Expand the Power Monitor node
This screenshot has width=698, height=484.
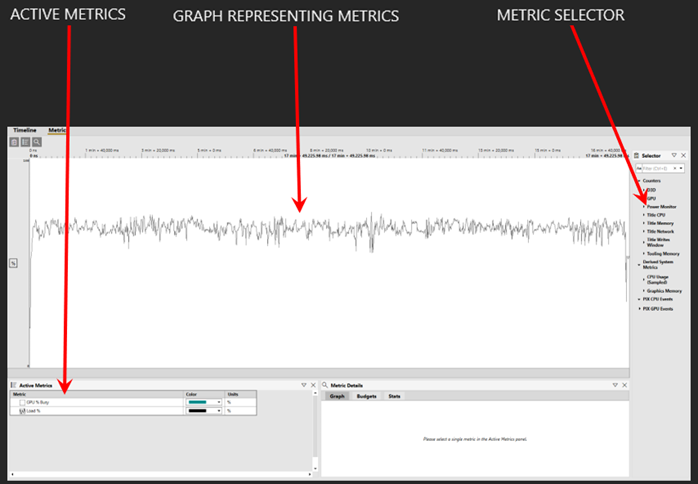(x=644, y=207)
